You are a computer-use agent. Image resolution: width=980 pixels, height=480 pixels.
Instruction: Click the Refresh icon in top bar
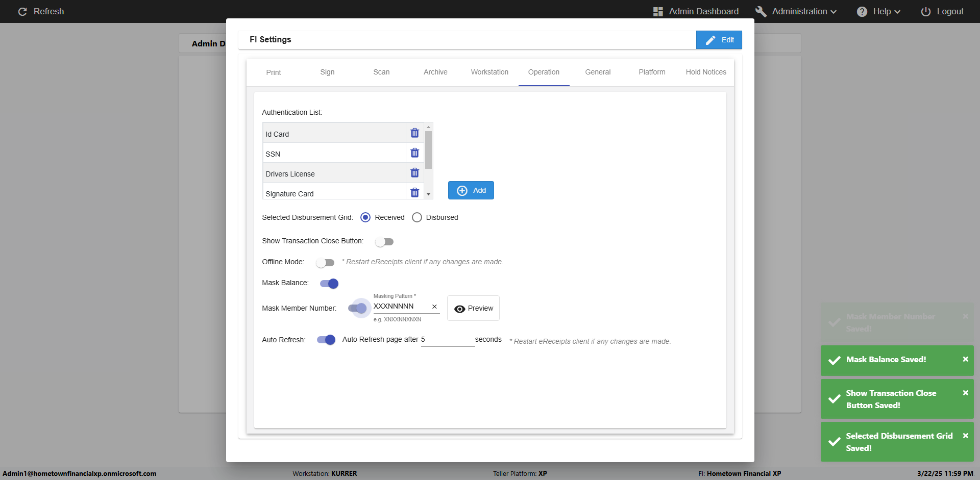pos(22,11)
